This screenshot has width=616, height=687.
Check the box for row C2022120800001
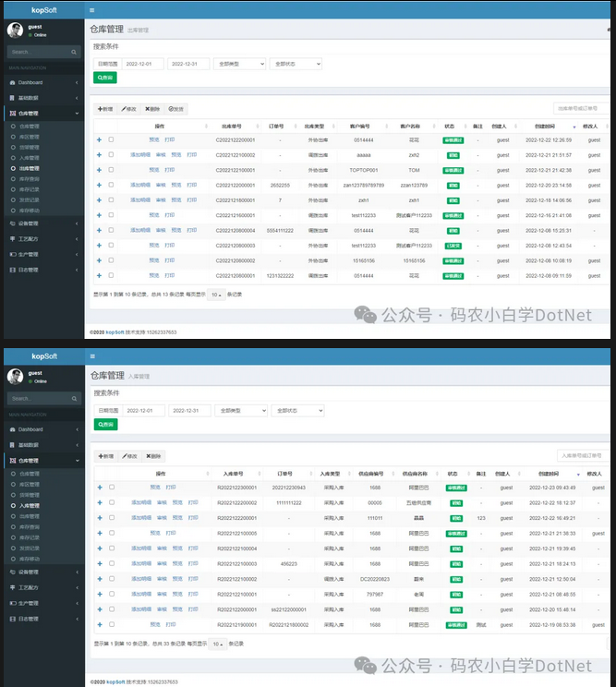pyautogui.click(x=111, y=275)
